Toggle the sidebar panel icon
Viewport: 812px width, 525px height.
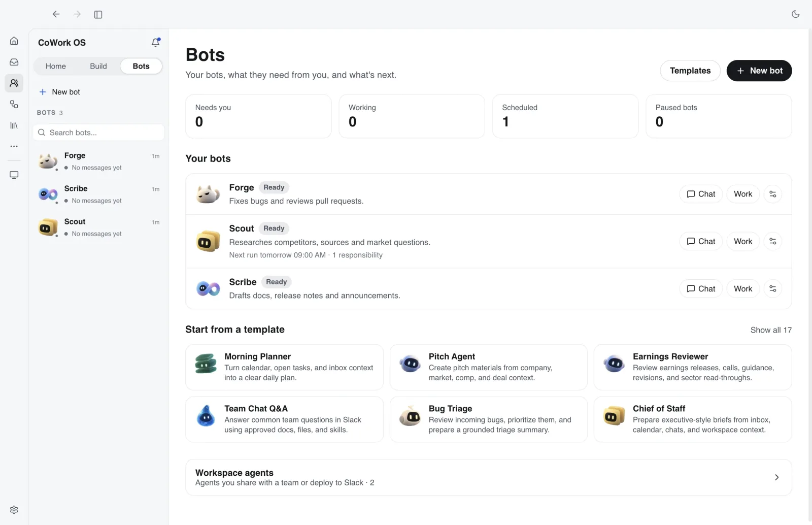tap(98, 14)
